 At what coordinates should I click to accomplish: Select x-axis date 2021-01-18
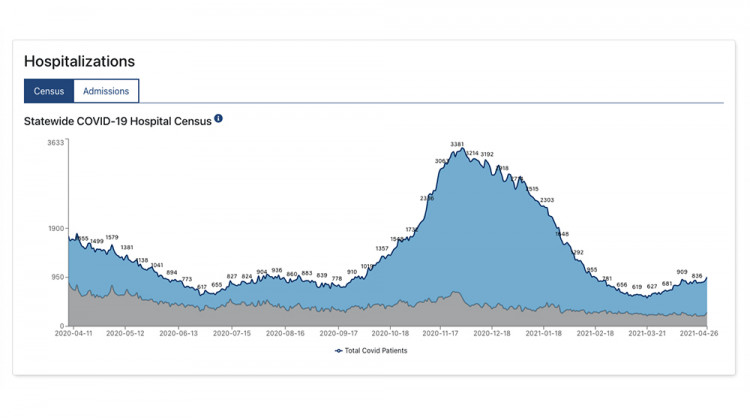click(x=543, y=333)
